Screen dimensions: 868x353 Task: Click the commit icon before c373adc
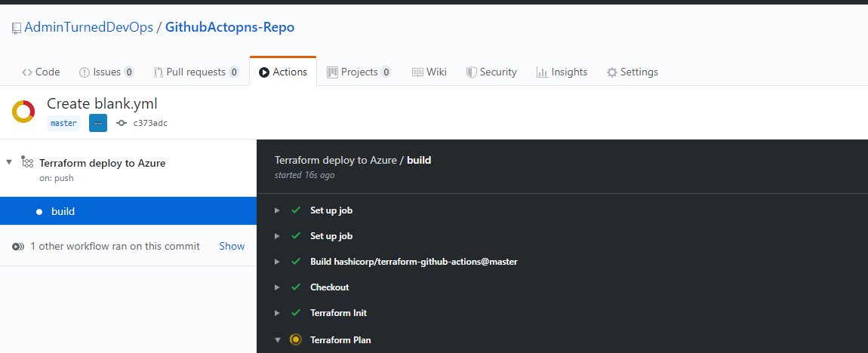pyautogui.click(x=122, y=124)
